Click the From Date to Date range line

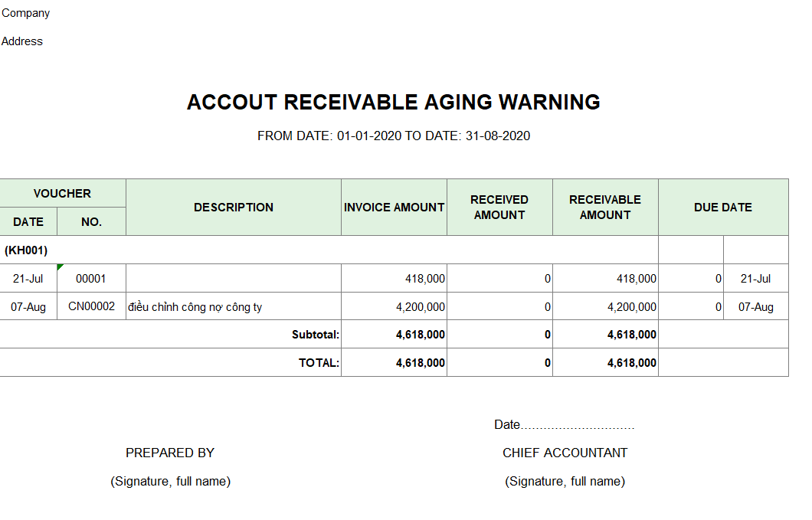(x=394, y=136)
